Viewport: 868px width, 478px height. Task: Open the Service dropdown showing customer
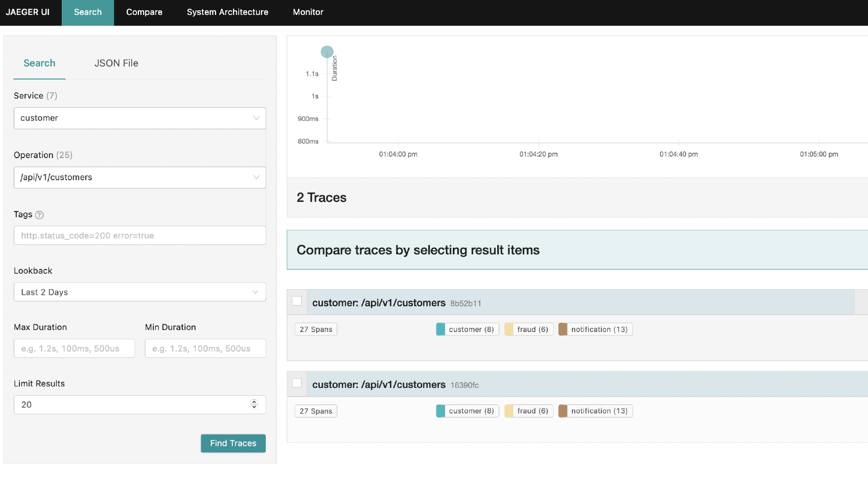click(x=139, y=118)
